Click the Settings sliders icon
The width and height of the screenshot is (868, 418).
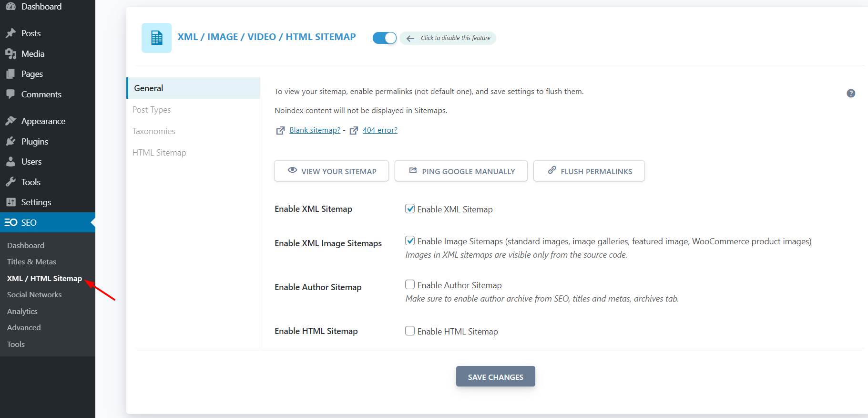10,202
